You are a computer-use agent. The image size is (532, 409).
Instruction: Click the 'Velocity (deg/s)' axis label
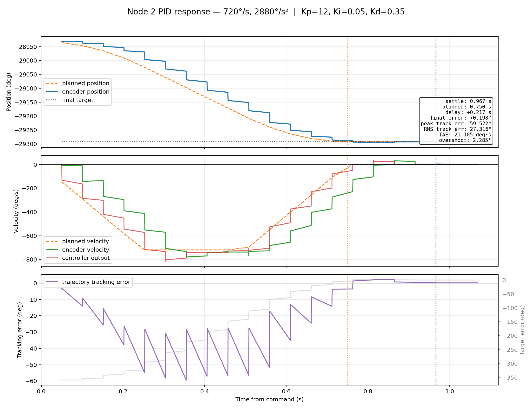click(16, 211)
